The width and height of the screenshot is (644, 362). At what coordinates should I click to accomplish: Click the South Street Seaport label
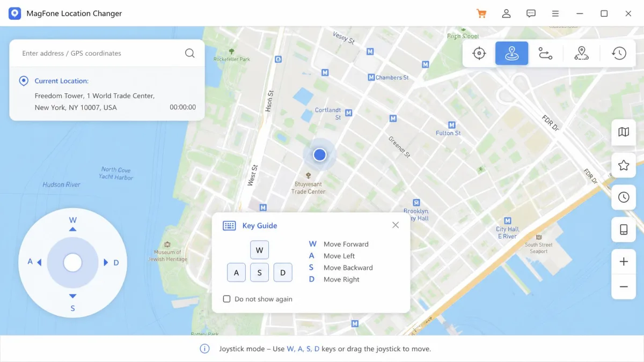point(539,248)
